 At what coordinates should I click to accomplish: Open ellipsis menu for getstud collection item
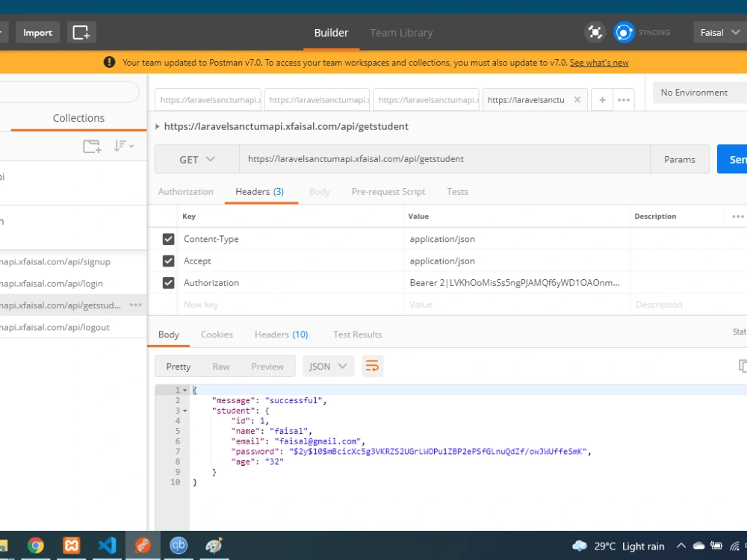tap(136, 305)
